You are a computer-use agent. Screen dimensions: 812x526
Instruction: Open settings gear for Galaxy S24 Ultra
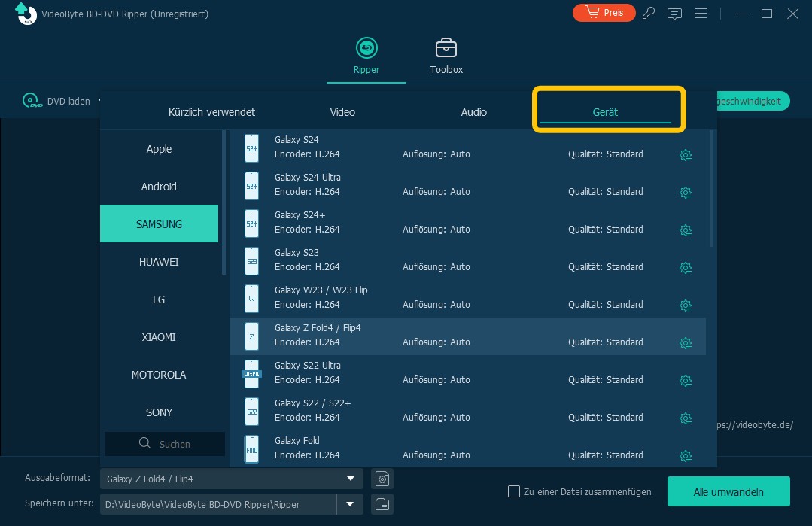(685, 193)
